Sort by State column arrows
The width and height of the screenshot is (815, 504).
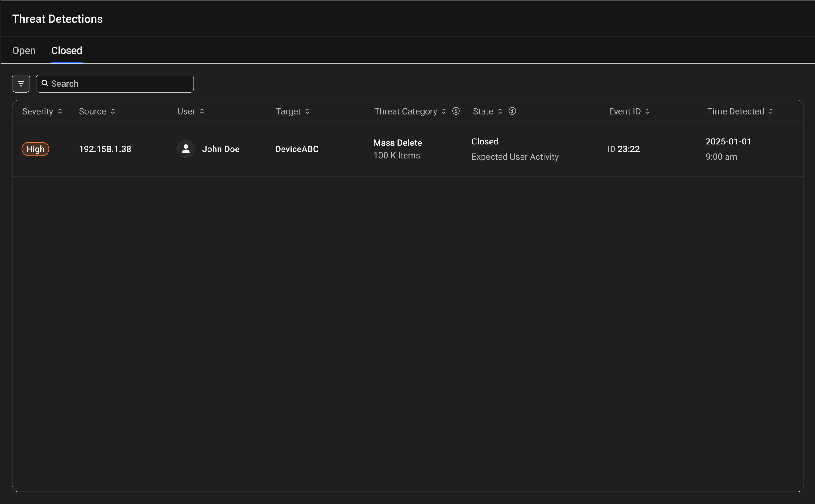pos(500,111)
